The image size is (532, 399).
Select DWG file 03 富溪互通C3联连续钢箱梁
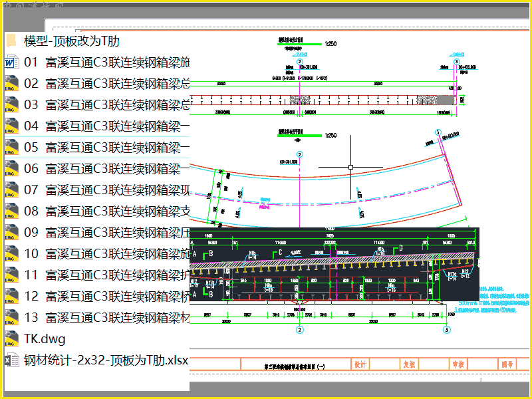pyautogui.click(x=97, y=105)
